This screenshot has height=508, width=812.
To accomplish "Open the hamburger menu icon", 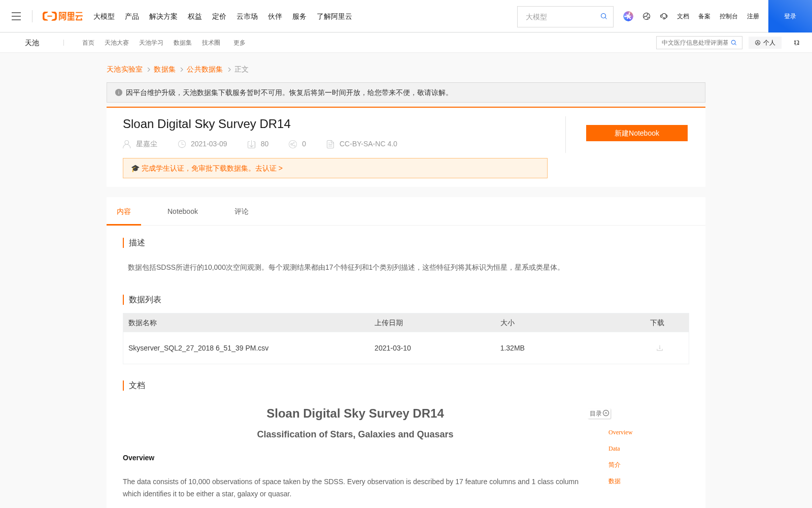I will coord(16,16).
